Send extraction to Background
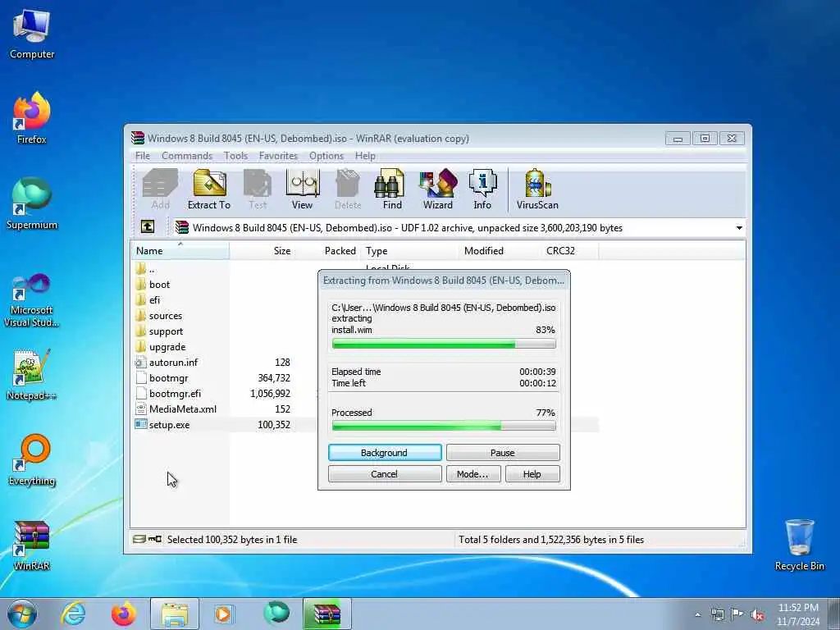The width and height of the screenshot is (840, 630). point(385,453)
